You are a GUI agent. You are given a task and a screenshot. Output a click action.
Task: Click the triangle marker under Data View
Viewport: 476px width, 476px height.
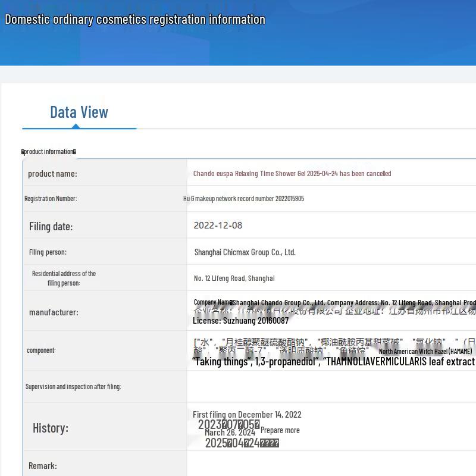tap(76, 126)
